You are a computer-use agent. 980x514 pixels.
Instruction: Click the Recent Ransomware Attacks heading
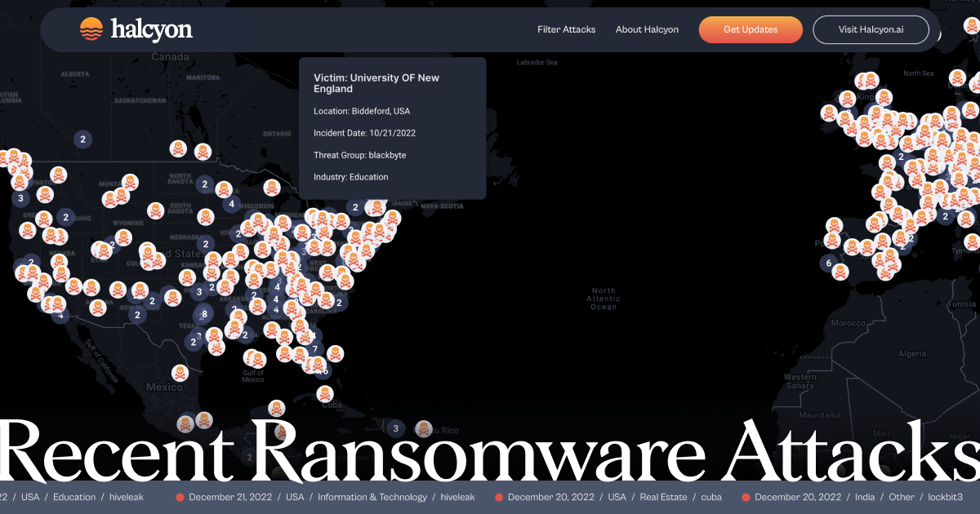pos(490,450)
